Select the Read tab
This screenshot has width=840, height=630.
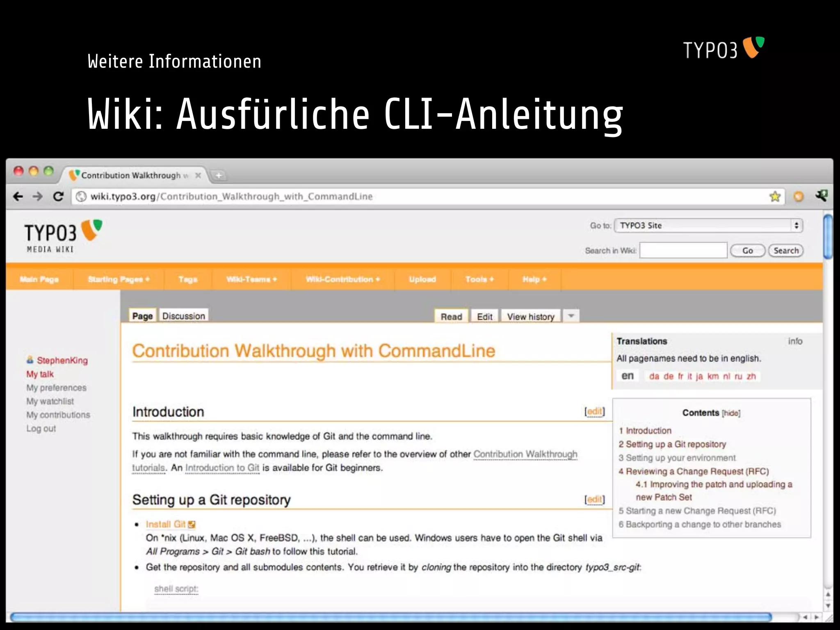451,317
